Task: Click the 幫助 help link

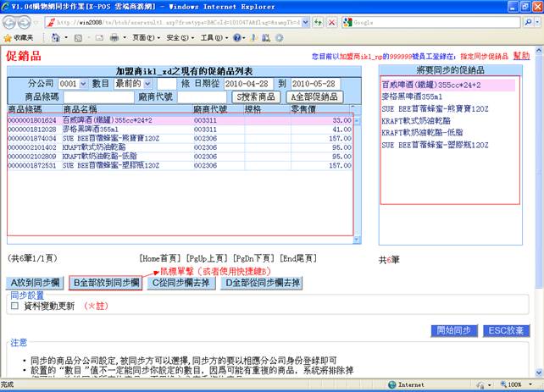Action: click(521, 55)
